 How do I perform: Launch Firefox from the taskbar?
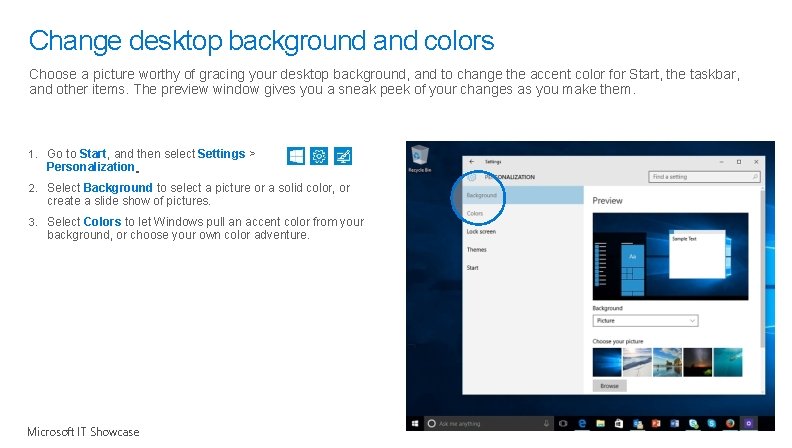click(x=730, y=424)
